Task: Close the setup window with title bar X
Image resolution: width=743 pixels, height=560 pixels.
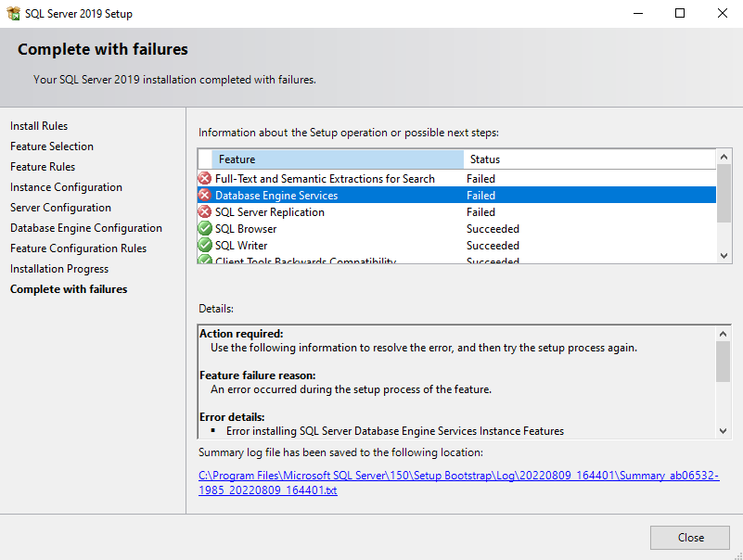Action: click(722, 13)
